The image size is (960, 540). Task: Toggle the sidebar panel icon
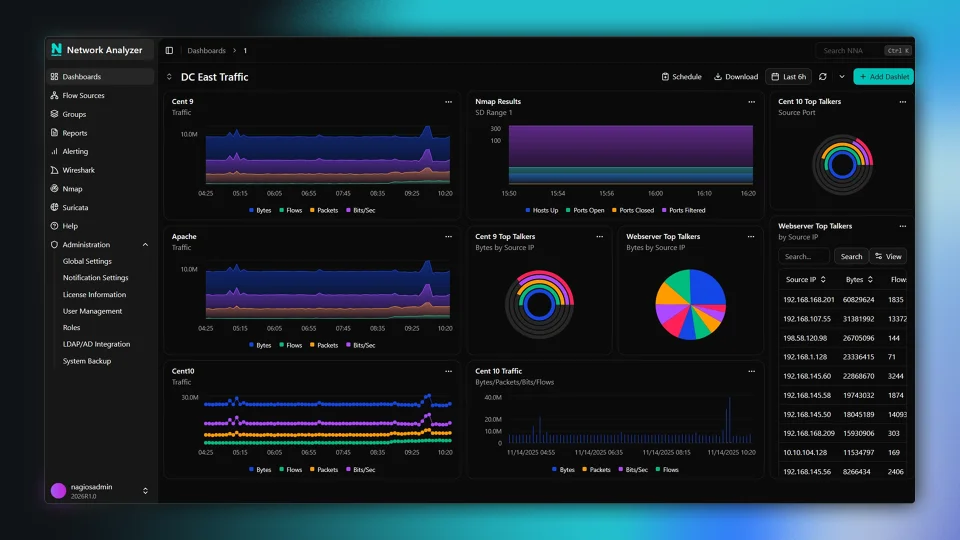click(x=169, y=51)
